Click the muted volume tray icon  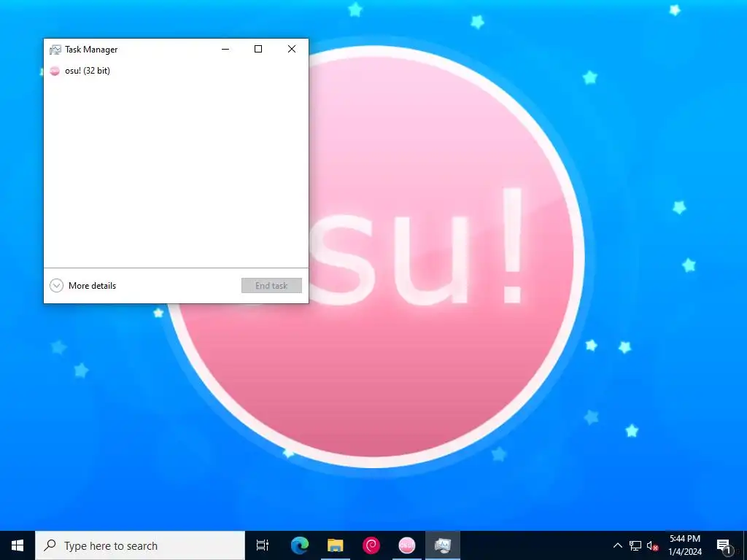[x=652, y=545]
